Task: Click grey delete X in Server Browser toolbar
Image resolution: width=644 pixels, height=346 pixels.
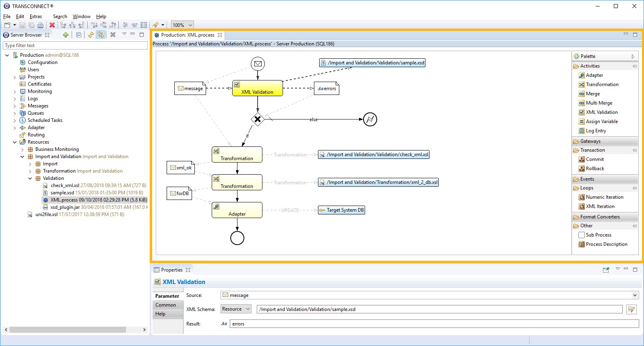Action: [113, 35]
